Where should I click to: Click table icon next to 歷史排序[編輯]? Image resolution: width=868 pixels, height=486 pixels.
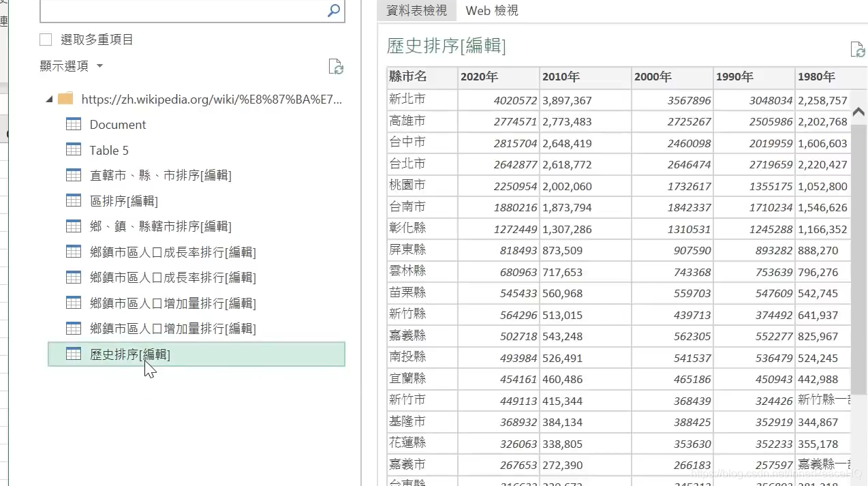74,354
